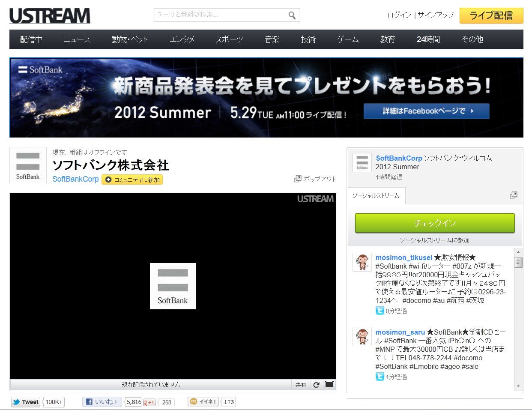Click the 100K+ tweet count
The width and height of the screenshot is (532, 410).
[54, 402]
